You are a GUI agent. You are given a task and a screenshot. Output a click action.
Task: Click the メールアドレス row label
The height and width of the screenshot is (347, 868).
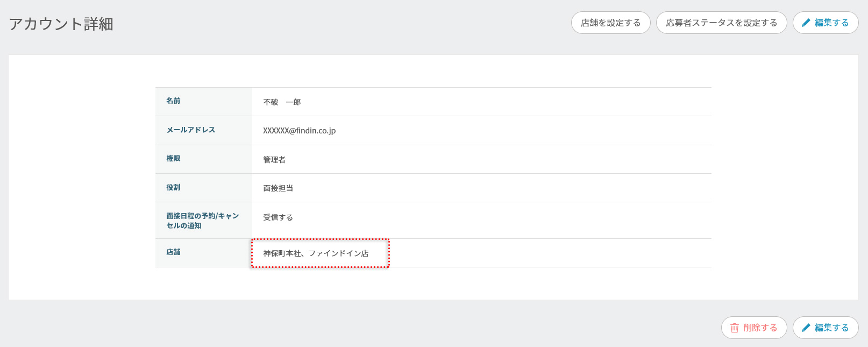[x=190, y=130]
